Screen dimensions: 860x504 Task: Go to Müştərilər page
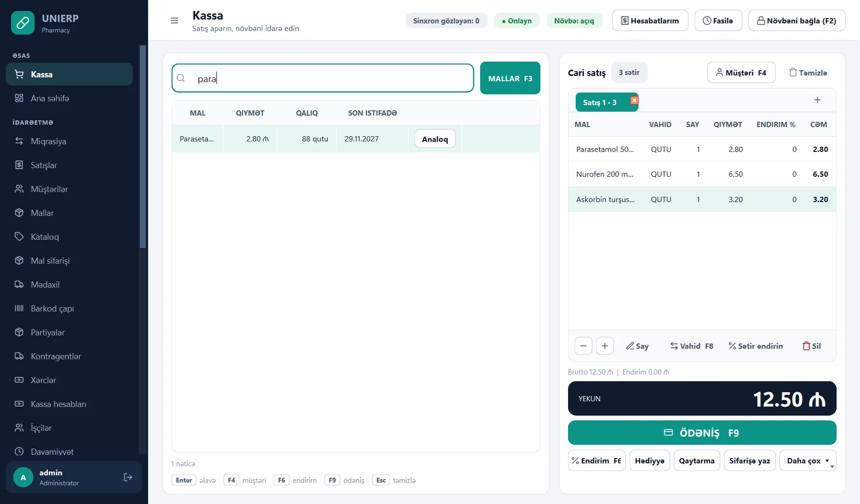(69, 189)
